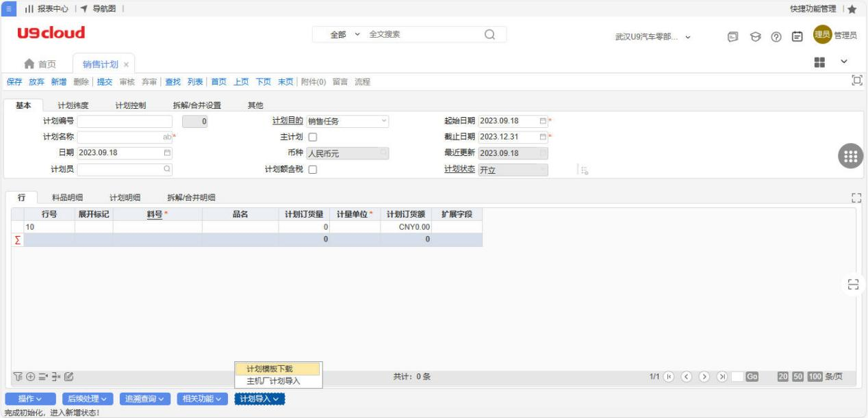
Task: Click the 计划名称 input field
Action: pyautogui.click(x=125, y=137)
